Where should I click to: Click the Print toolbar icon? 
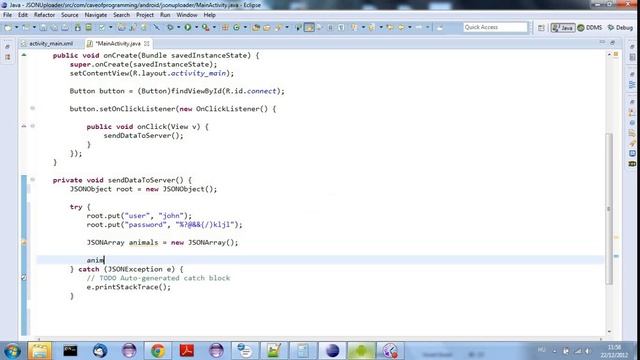pyautogui.click(x=65, y=27)
